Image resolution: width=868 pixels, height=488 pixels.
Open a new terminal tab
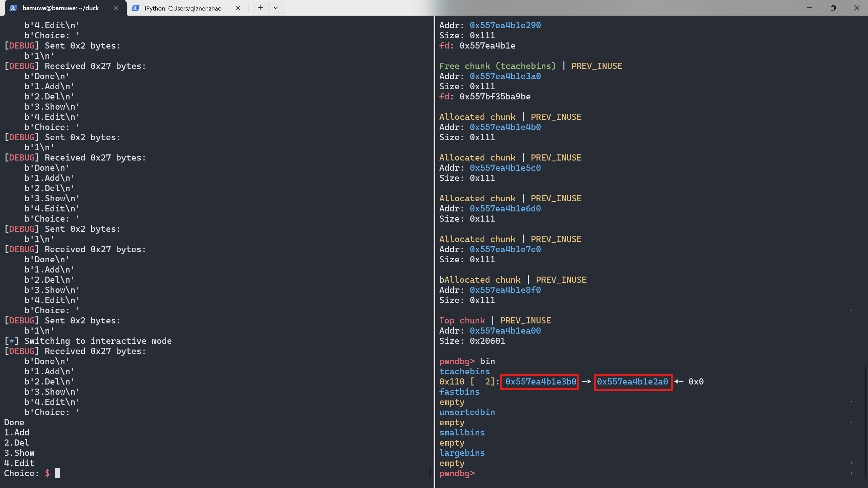click(x=260, y=8)
